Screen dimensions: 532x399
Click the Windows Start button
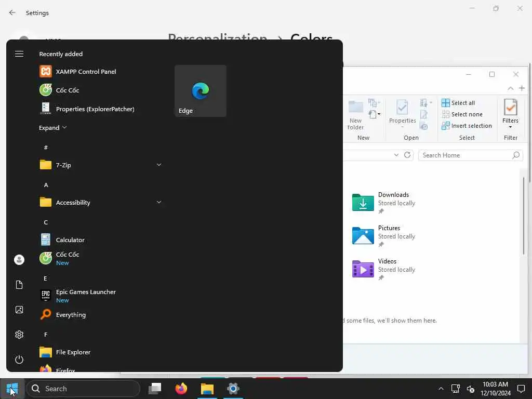click(12, 389)
